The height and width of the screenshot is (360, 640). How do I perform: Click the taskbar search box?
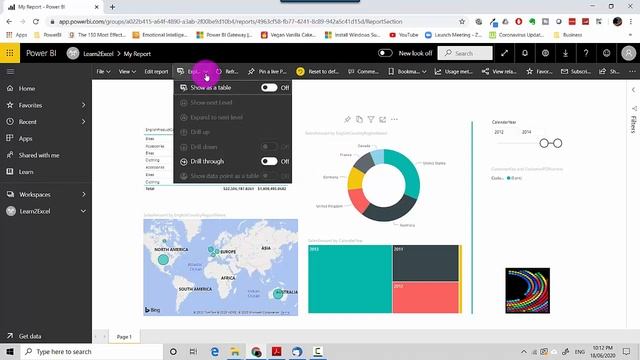coord(92,351)
